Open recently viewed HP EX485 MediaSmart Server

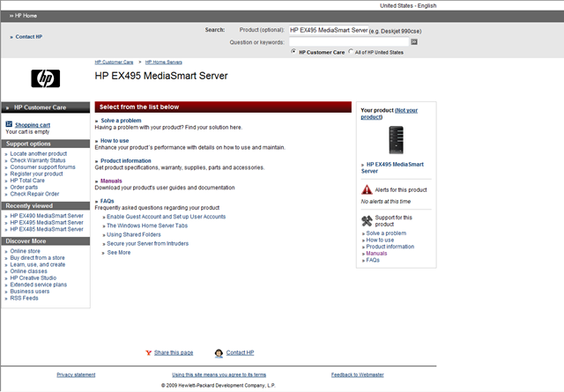(x=47, y=229)
